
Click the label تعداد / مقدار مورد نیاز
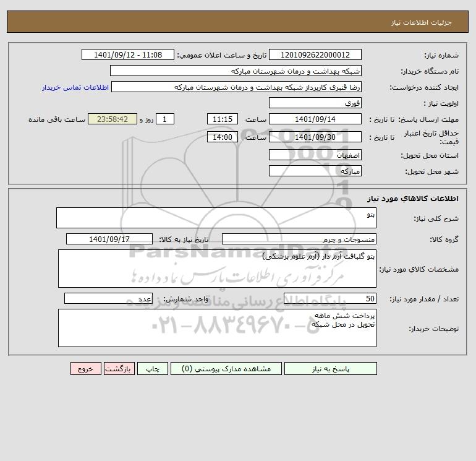coord(424,299)
